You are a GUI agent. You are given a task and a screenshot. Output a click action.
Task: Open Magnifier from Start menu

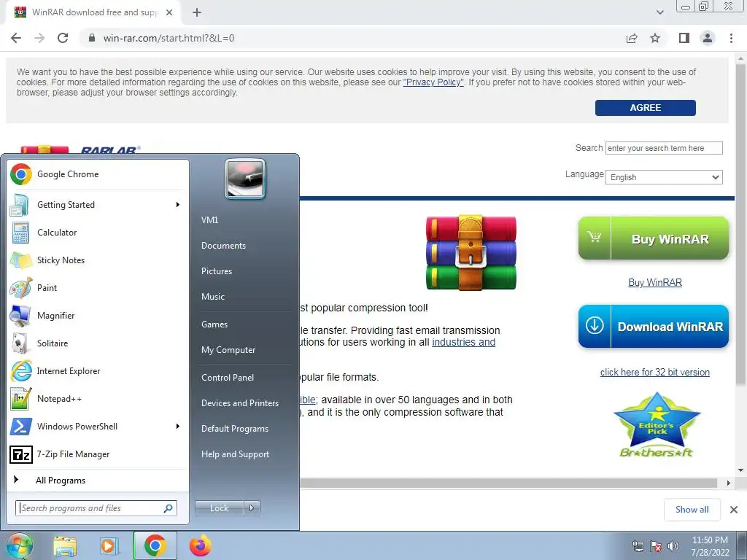[98, 315]
